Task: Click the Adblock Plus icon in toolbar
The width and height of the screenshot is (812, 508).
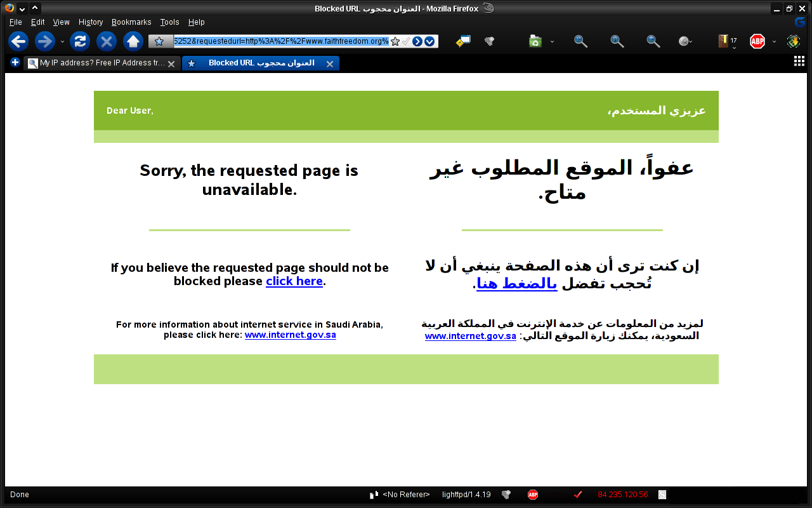Action: [x=757, y=42]
